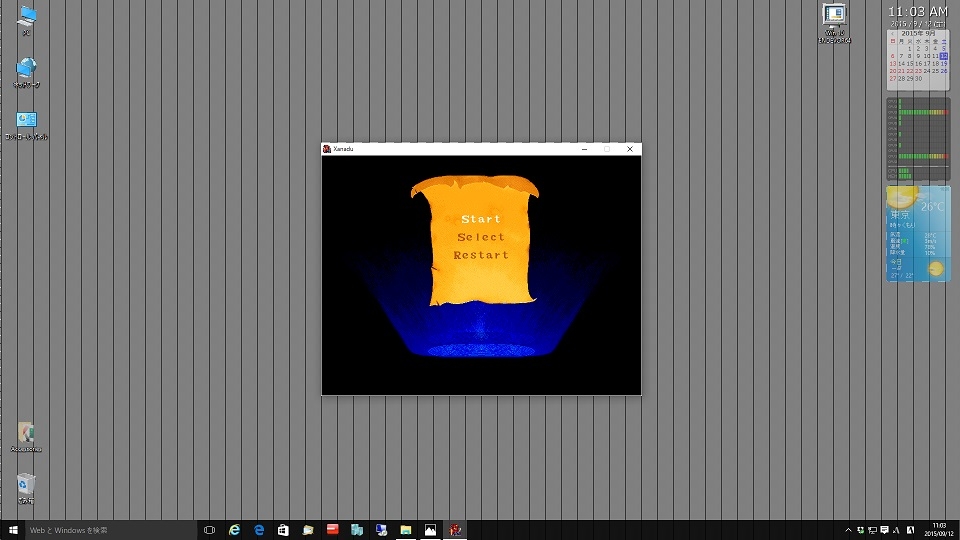The height and width of the screenshot is (540, 960).
Task: Select day 30 in calendar gadget
Action: (918, 78)
